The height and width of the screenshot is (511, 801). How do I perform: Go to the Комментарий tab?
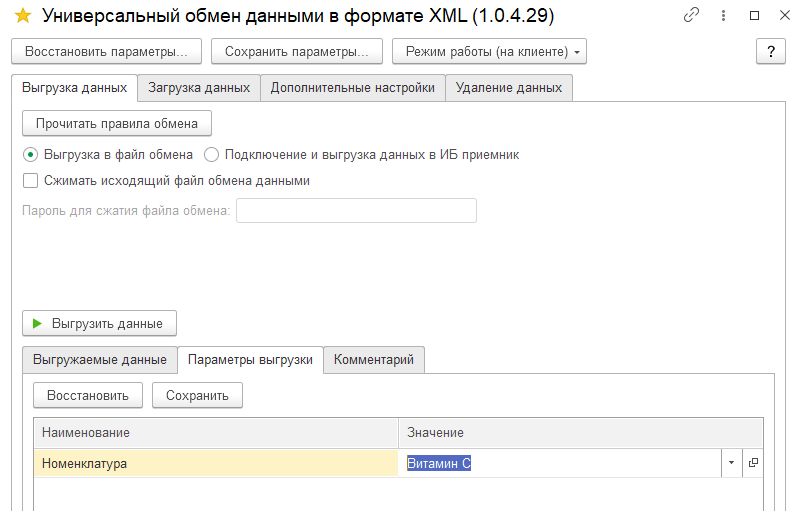coord(374,360)
